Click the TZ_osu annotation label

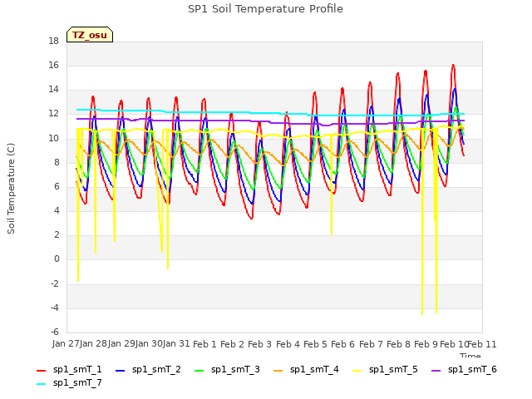click(90, 35)
